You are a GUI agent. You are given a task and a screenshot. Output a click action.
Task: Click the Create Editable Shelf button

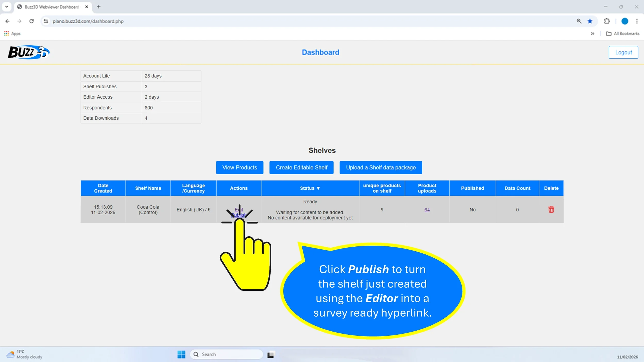[x=301, y=167]
